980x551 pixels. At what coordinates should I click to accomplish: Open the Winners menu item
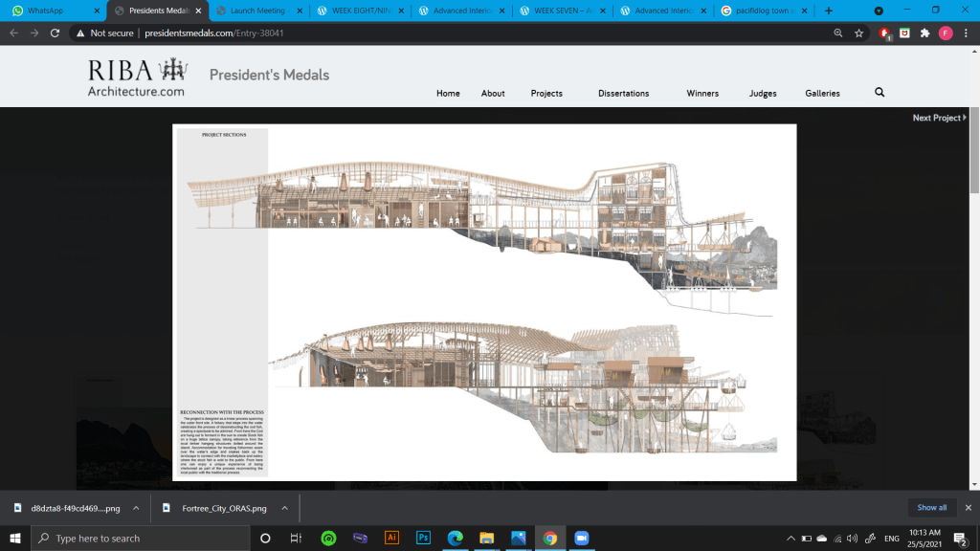point(703,94)
